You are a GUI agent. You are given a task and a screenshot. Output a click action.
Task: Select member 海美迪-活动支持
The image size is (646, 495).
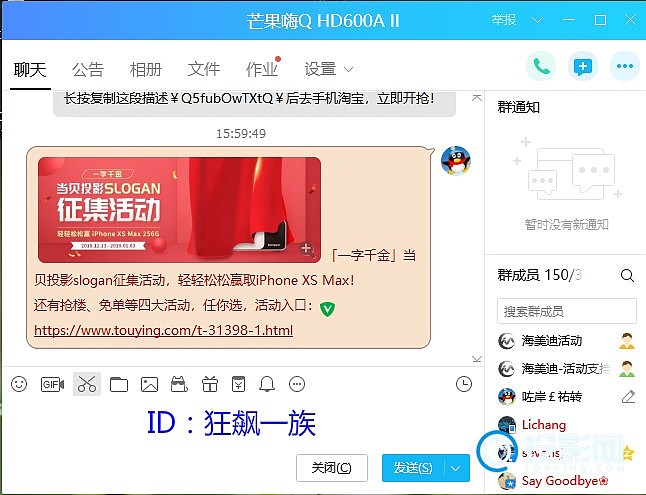pyautogui.click(x=565, y=369)
